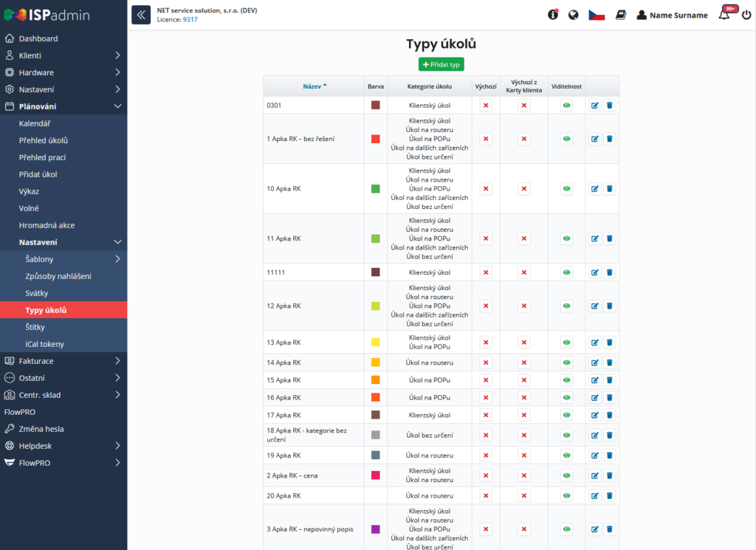Expand the Hardware menu chevron
The width and height of the screenshot is (756, 550).
click(x=117, y=72)
